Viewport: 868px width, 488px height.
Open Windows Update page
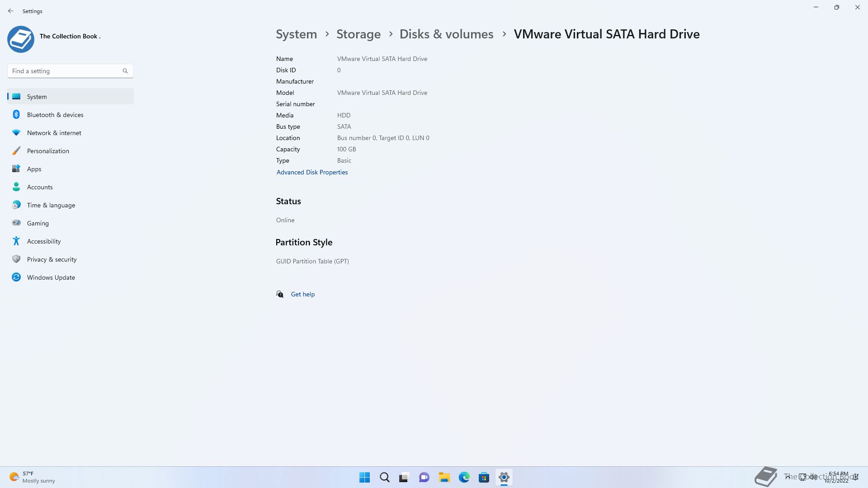51,277
